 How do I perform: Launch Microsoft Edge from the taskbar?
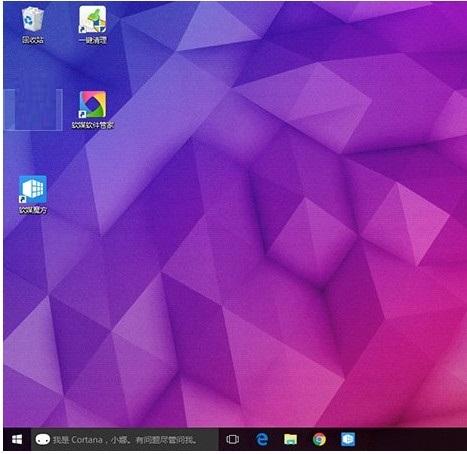[x=262, y=439]
